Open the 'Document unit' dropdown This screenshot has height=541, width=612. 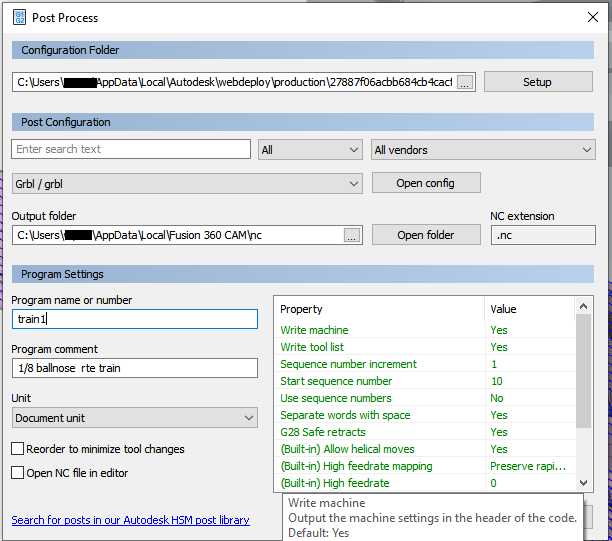135,418
